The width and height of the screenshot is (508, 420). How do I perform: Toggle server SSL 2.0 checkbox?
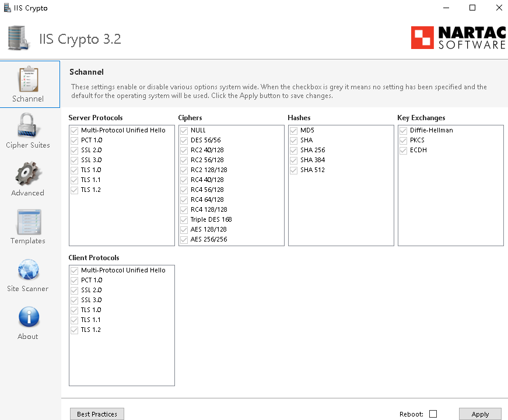click(x=75, y=150)
